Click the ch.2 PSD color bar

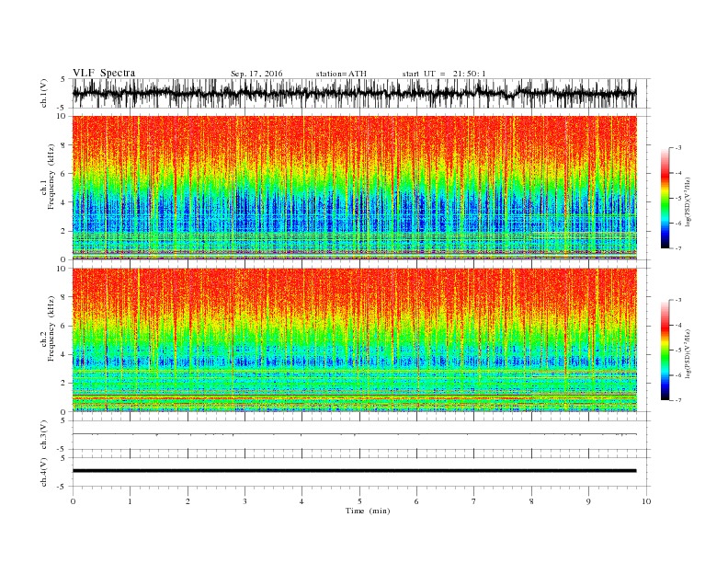[665, 350]
